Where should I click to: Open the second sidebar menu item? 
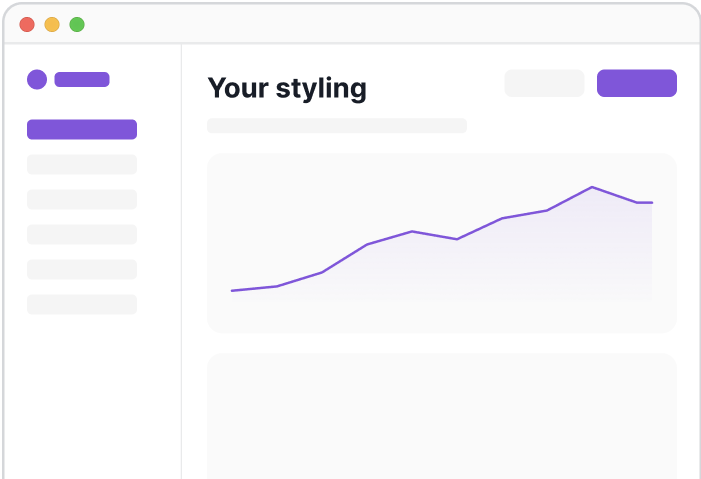(x=82, y=164)
